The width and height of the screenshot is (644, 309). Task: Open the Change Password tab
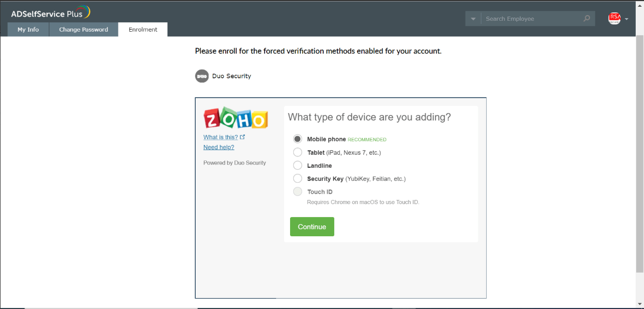point(84,30)
